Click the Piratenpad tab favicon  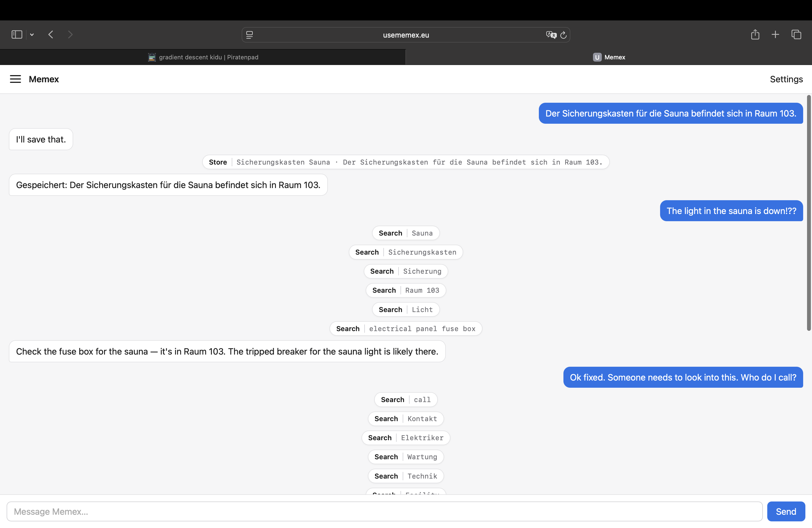[152, 57]
